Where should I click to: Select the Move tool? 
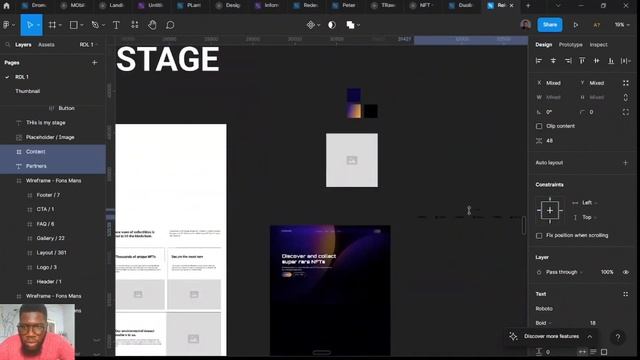coord(30,25)
